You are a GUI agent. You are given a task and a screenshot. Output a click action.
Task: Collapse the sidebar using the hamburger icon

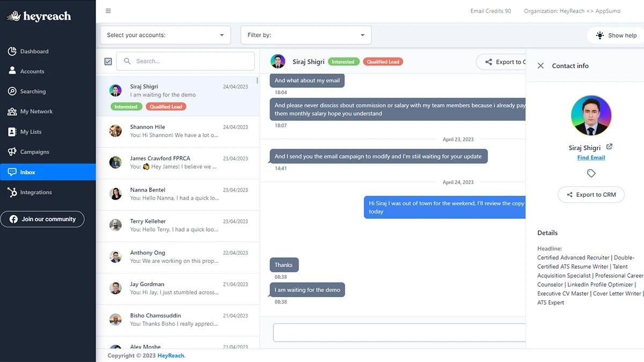(x=108, y=10)
